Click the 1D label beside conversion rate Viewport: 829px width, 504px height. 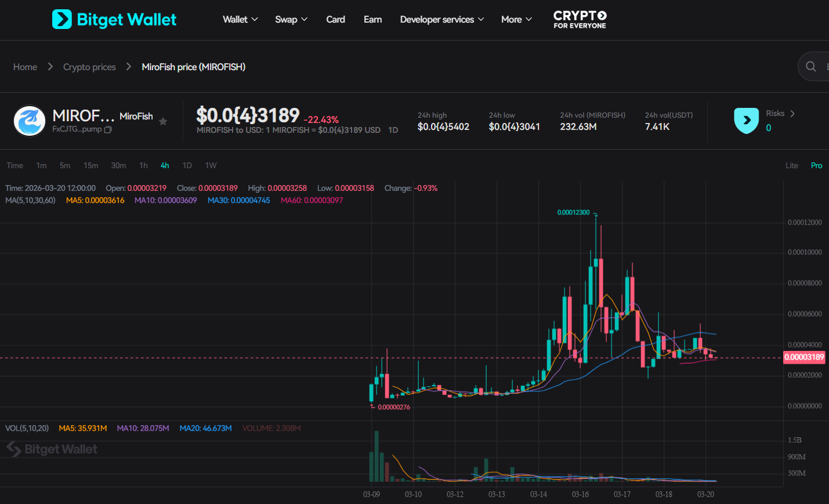tap(393, 130)
